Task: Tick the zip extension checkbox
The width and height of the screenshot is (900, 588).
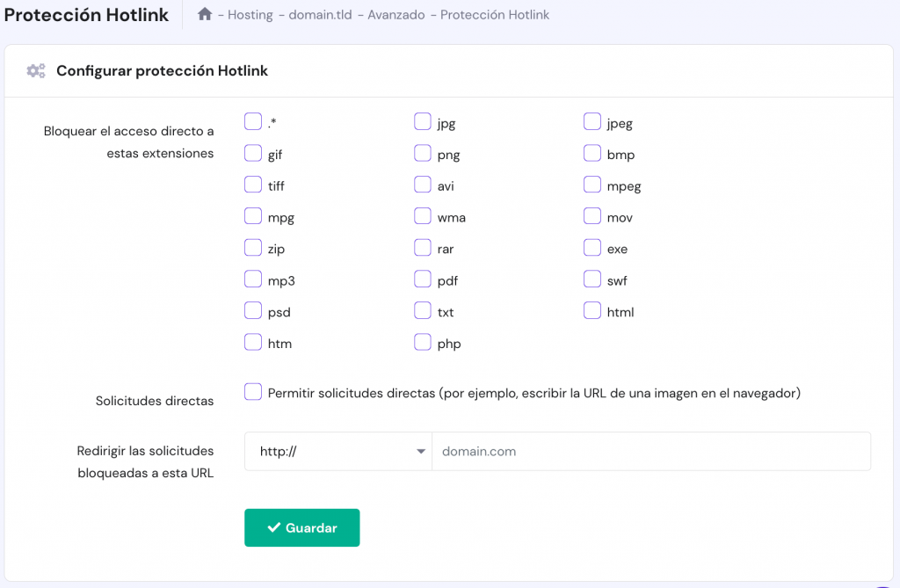Action: click(253, 248)
